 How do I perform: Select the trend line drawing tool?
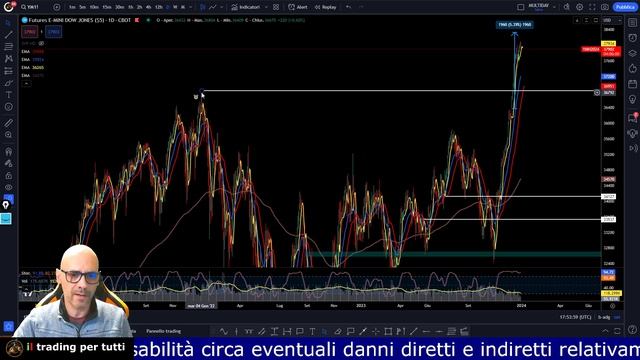pos(9,34)
